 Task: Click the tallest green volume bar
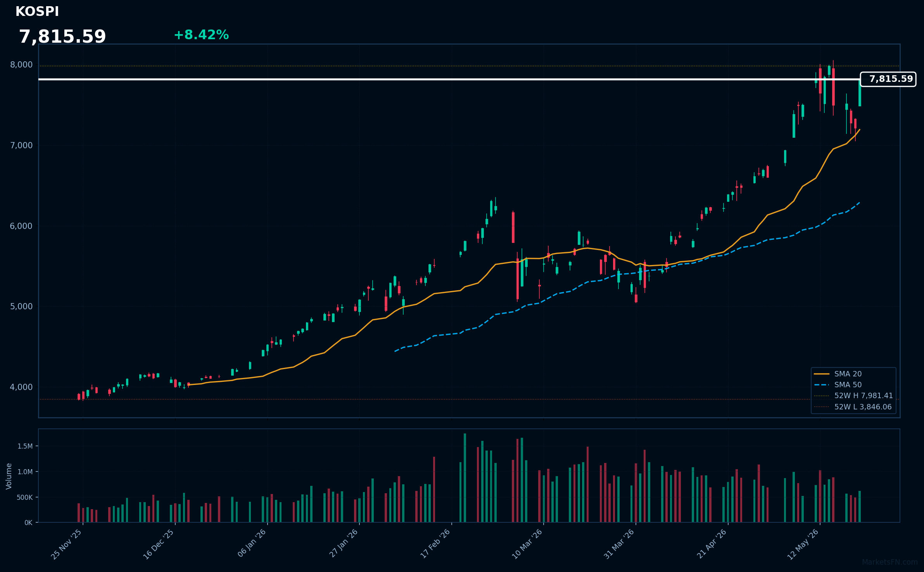coord(465,478)
